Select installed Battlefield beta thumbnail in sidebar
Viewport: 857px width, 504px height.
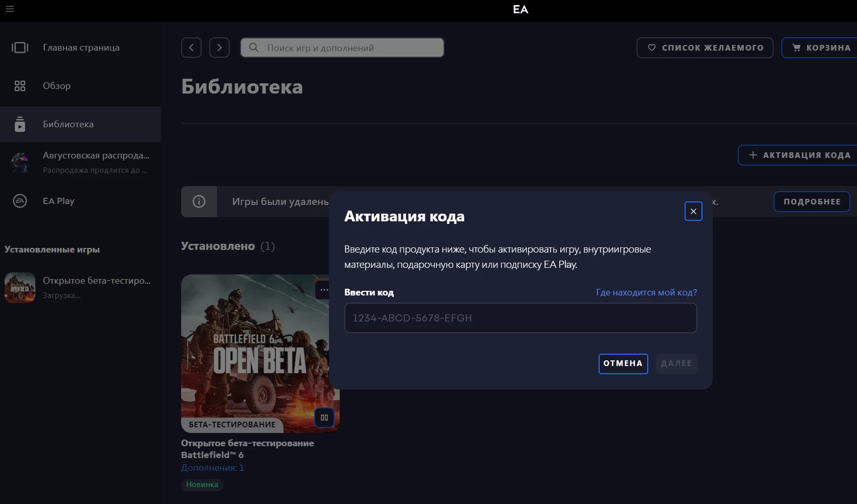(20, 288)
